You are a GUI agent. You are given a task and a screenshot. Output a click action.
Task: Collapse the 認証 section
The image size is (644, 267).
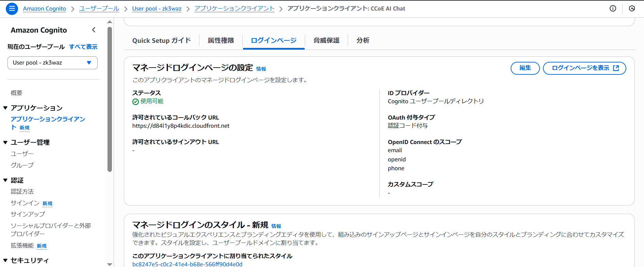pos(5,180)
